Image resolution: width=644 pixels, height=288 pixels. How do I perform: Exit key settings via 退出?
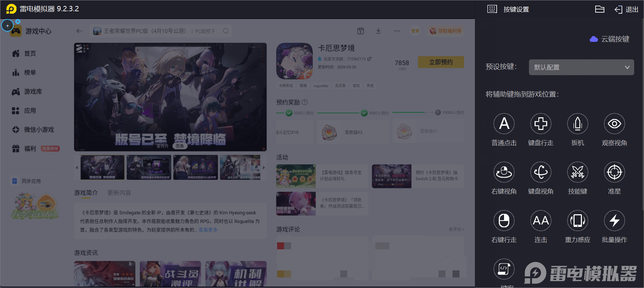coord(626,9)
